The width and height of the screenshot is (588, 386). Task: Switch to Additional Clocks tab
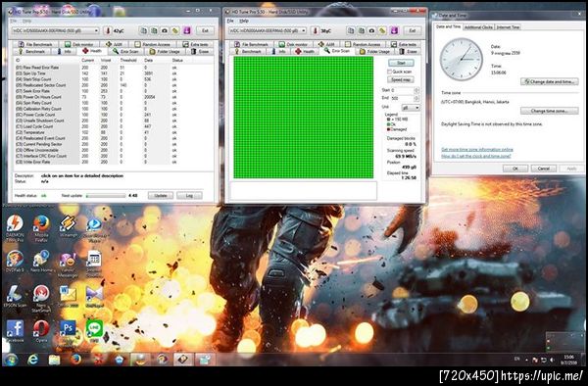[478, 27]
